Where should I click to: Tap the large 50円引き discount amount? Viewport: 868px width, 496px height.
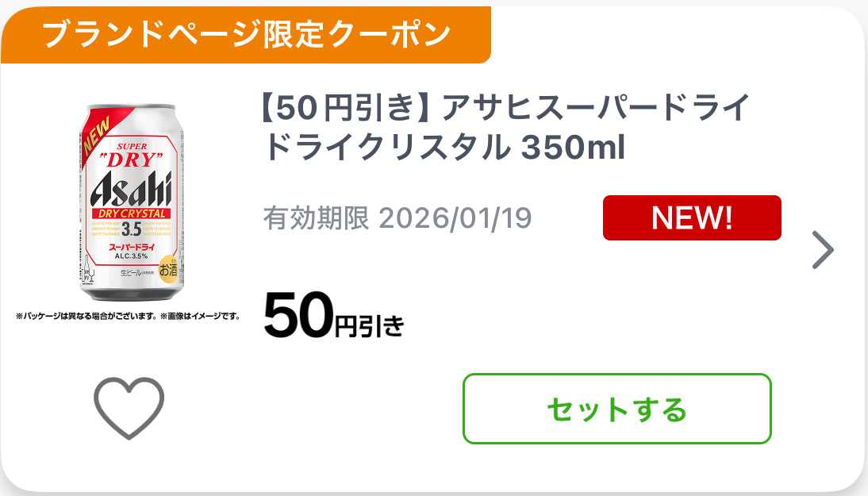[x=333, y=316]
